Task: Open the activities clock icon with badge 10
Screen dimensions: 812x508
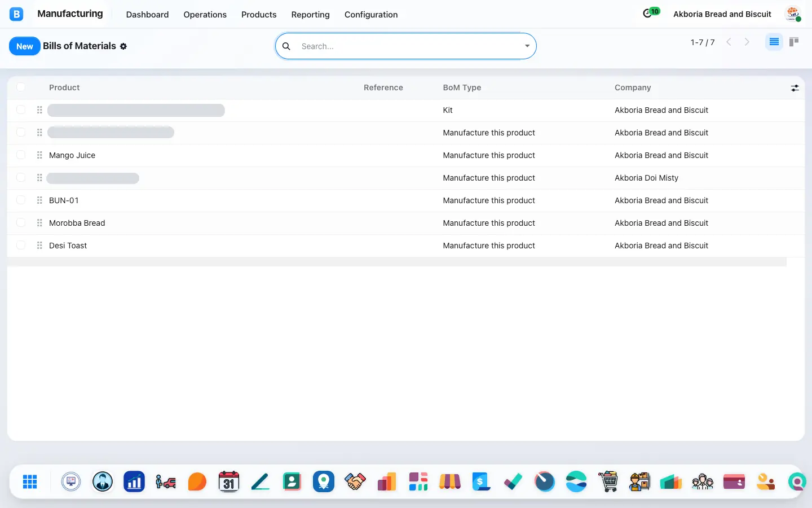Action: 651,13
